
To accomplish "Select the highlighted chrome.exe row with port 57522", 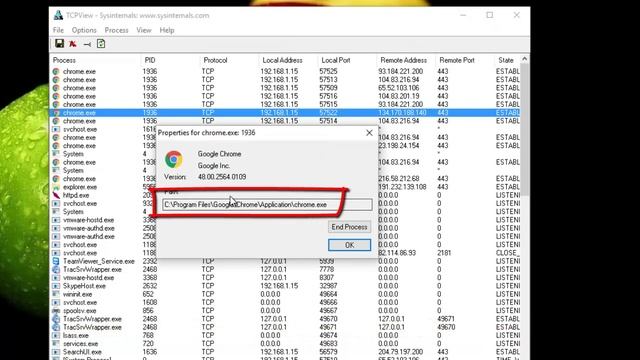I will click(x=285, y=113).
